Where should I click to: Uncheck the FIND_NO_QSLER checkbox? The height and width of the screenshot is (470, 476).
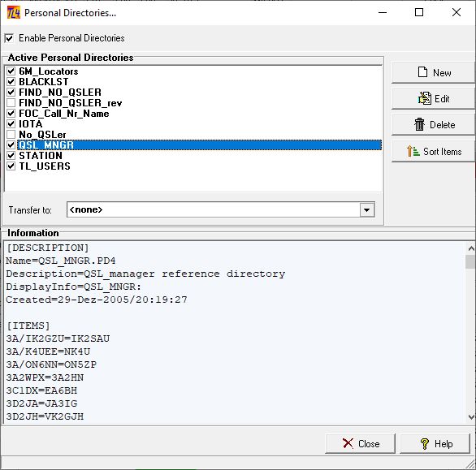pos(11,93)
